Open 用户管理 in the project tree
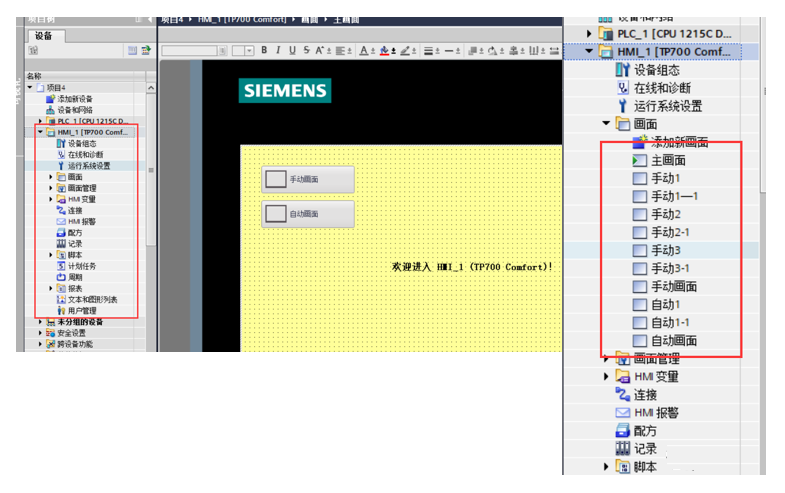Image resolution: width=785 pixels, height=493 pixels. coord(82,310)
